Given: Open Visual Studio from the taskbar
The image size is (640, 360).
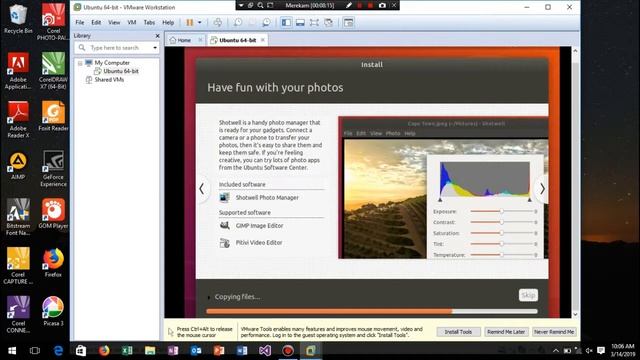Looking at the screenshot, I should [265, 351].
